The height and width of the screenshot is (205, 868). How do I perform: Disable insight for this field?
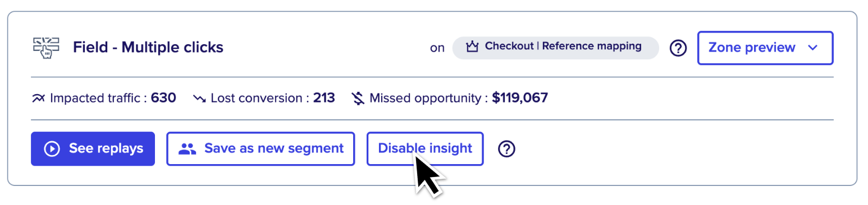(425, 148)
